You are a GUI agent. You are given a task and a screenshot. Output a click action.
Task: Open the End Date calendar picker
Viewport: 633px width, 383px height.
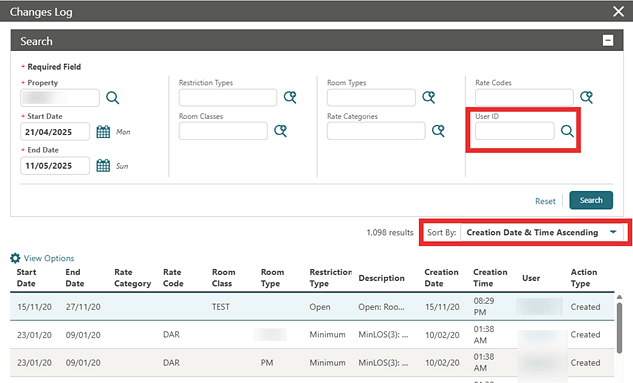(x=103, y=165)
